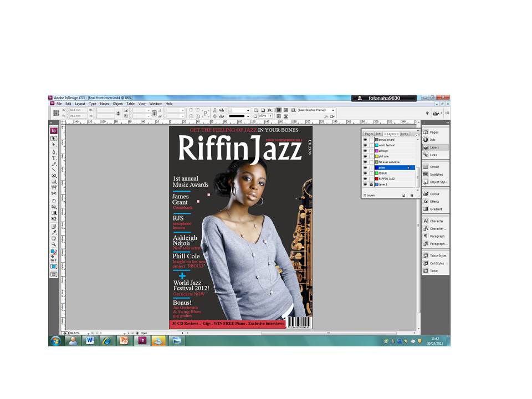Screen dimensions: 532x399
Task: Open PowerPoint from the taskbar
Action: [124, 341]
